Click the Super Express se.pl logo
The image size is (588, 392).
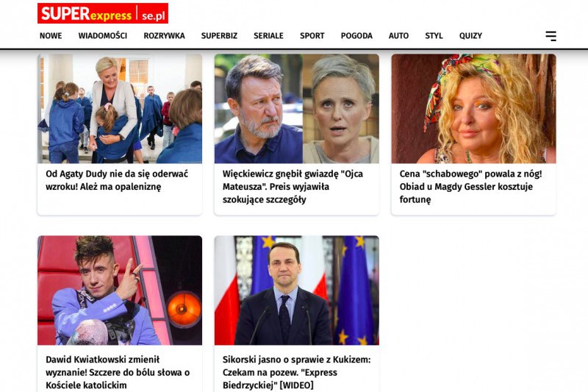tap(103, 13)
